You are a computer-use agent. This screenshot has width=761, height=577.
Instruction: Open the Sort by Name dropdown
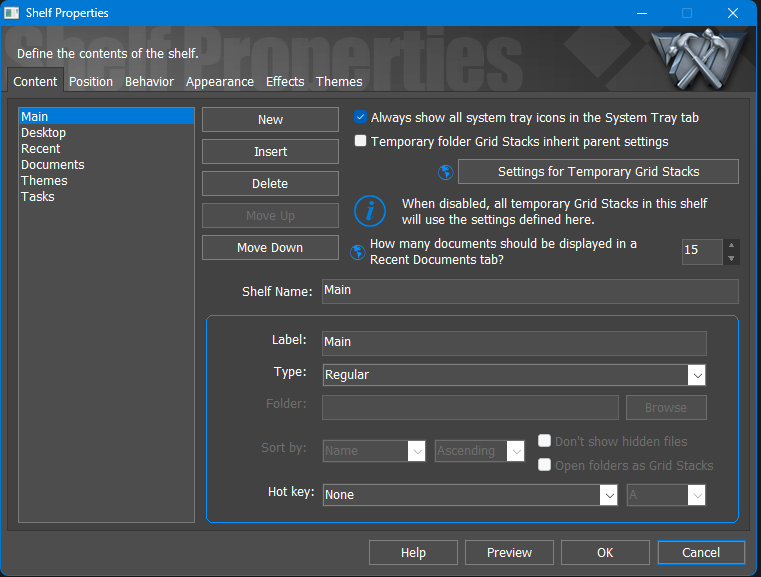click(x=374, y=451)
